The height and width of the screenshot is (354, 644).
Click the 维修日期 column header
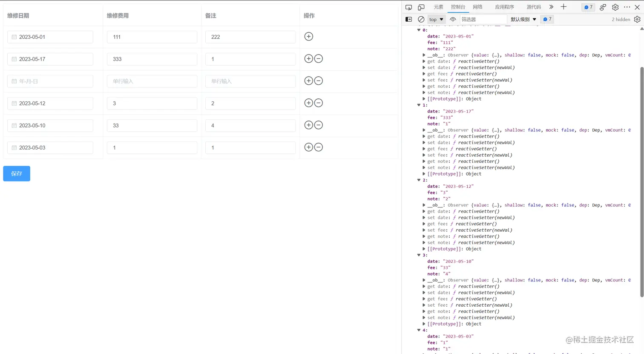pyautogui.click(x=18, y=15)
